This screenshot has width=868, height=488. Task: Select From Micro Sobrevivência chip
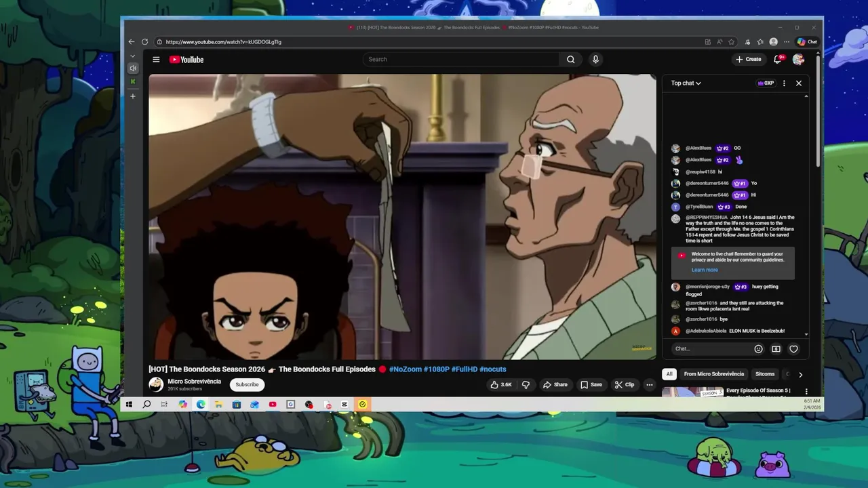(714, 374)
